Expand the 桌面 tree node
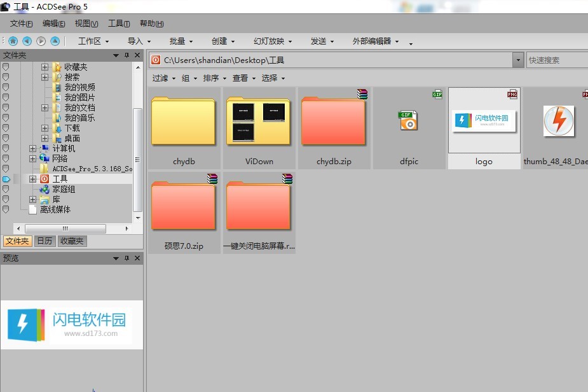The width and height of the screenshot is (588, 392). [45, 139]
